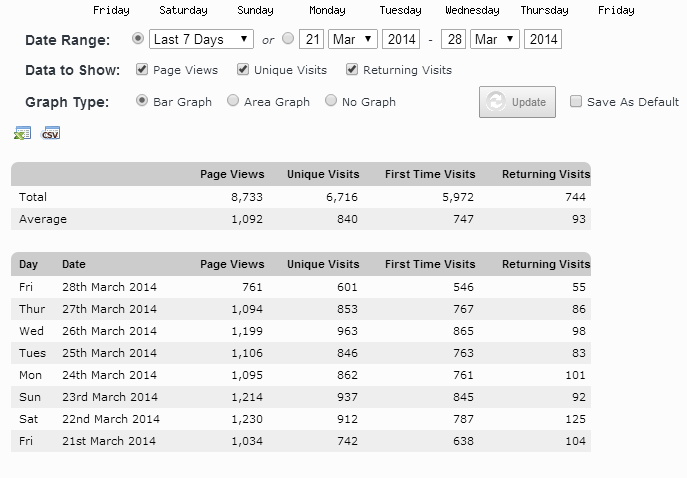Export stats to Excel spreadsheet icon
Viewport: 687px width, 478px height.
tap(22, 133)
